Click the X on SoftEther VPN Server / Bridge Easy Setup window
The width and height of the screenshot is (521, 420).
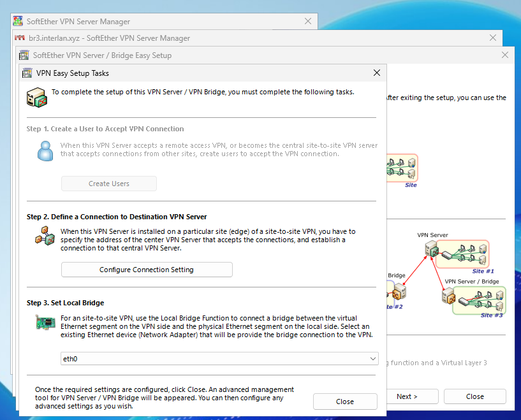[x=504, y=55]
